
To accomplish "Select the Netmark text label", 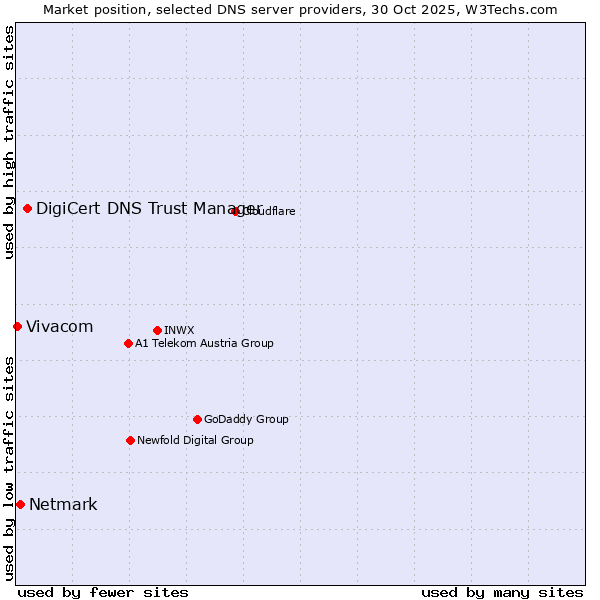I will pyautogui.click(x=63, y=504).
